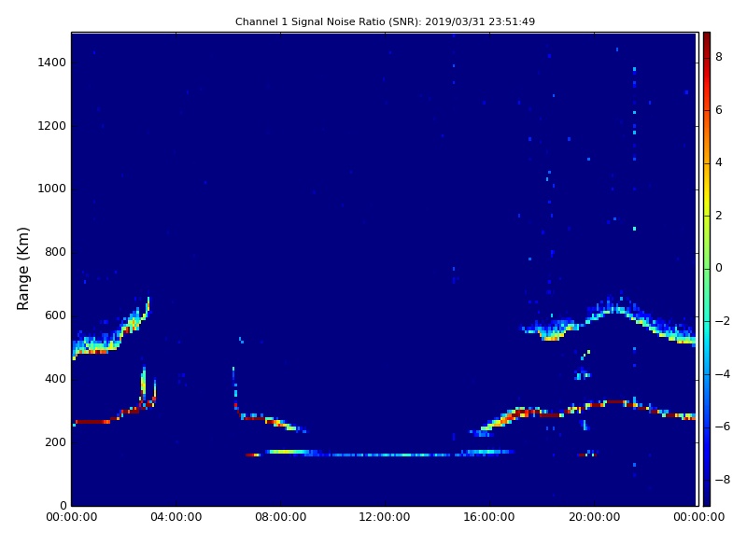Image resolution: width=747 pixels, height=560 pixels.
Task: Click the 1000 range tick label
Action: [52, 189]
